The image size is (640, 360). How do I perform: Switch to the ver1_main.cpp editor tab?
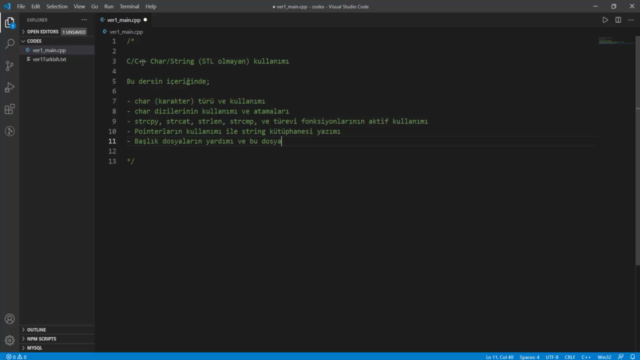[124, 20]
